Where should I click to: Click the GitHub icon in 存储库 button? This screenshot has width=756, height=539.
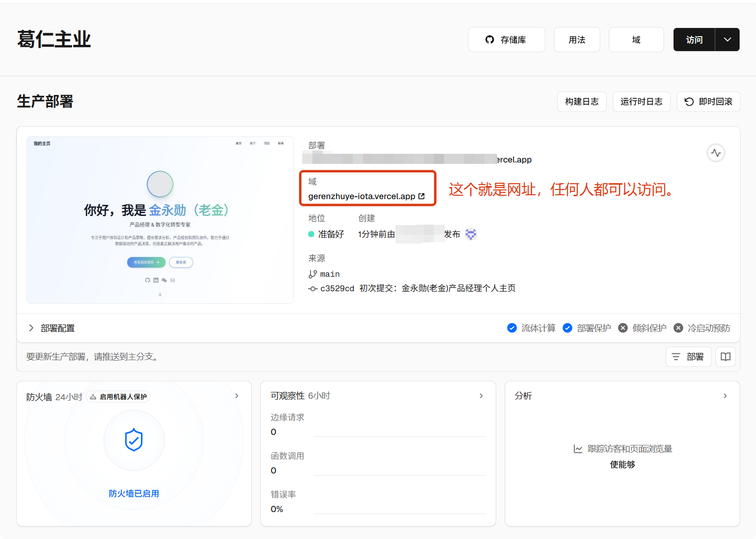(490, 40)
